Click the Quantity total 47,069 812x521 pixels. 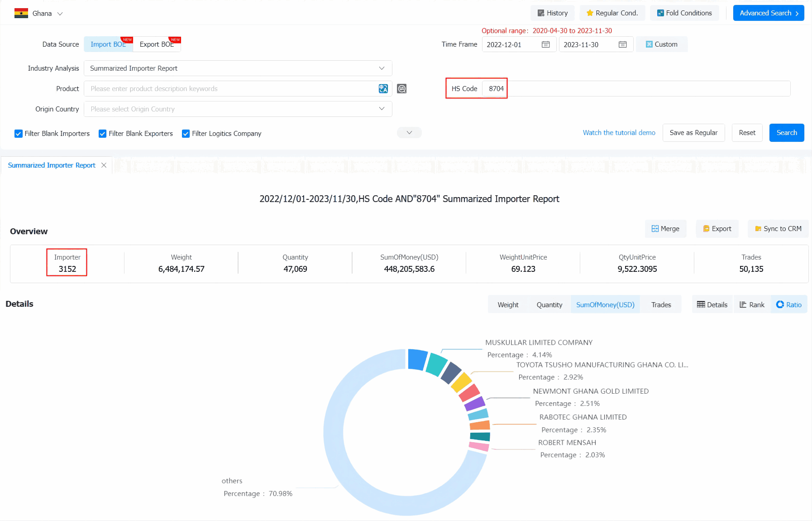pyautogui.click(x=295, y=269)
